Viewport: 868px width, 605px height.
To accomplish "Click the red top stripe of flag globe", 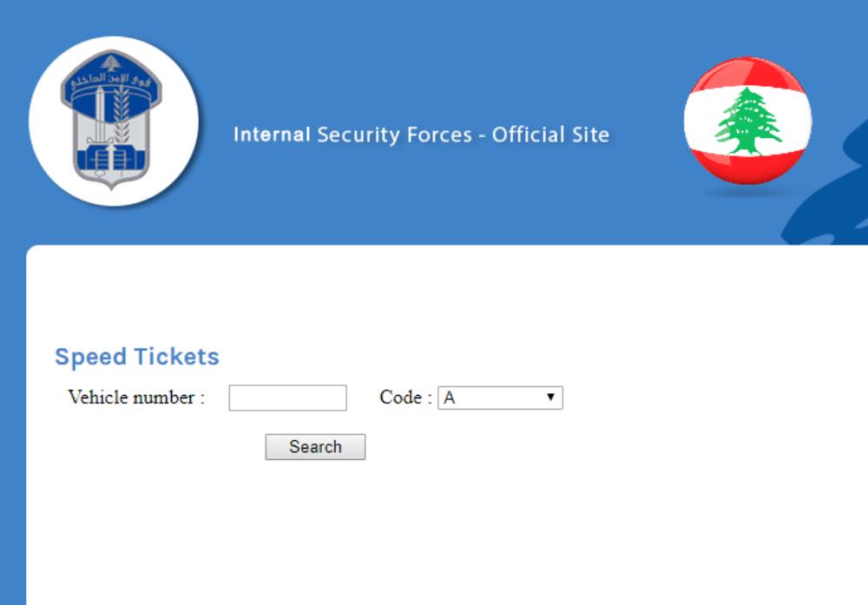I will (x=747, y=75).
